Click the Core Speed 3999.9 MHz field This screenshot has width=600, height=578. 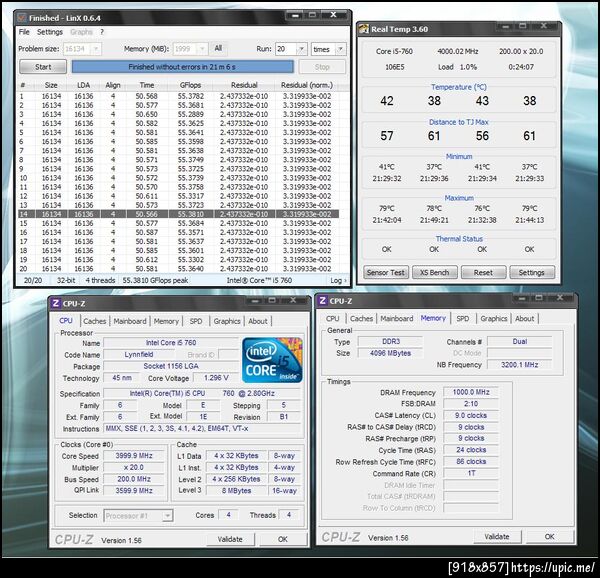[134, 456]
